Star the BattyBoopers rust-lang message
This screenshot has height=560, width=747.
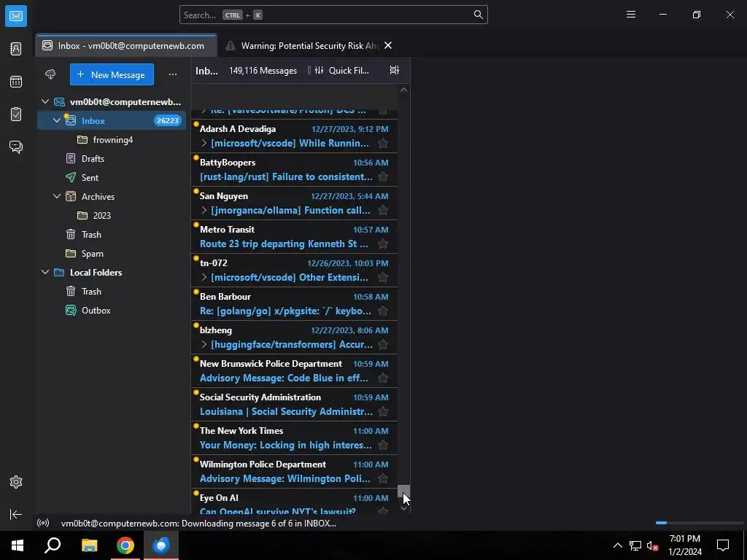pos(382,176)
